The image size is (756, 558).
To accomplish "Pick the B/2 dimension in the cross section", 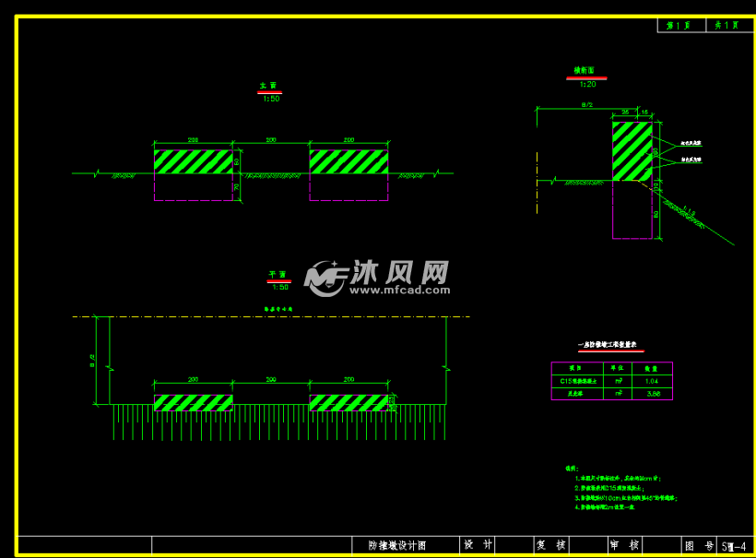I will (x=586, y=104).
